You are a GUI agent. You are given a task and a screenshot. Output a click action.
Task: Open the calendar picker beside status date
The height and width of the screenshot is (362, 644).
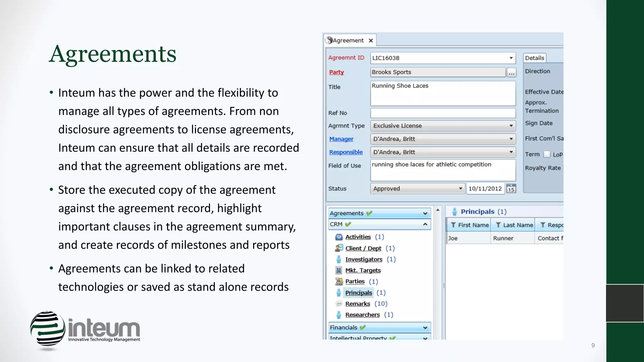click(x=511, y=189)
